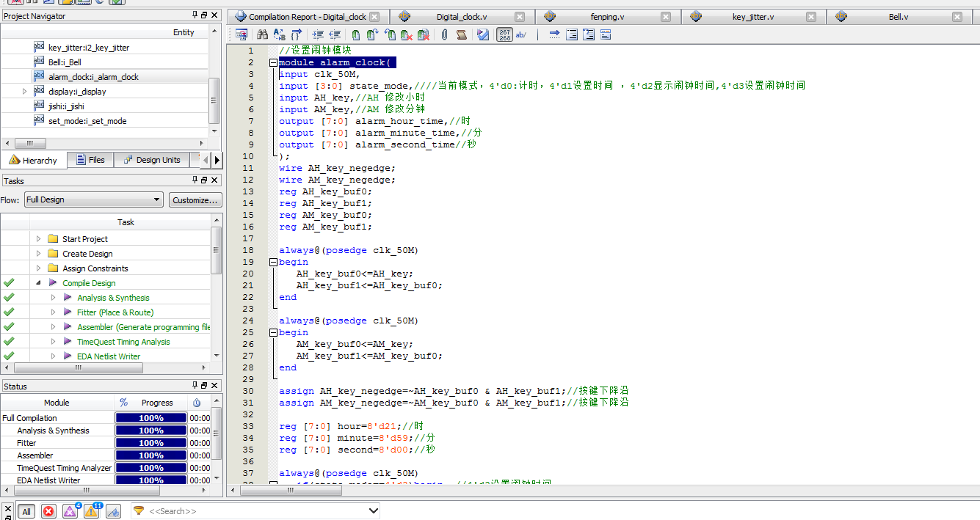The image size is (980, 520).
Task: Click the All messages filter button
Action: click(x=26, y=511)
